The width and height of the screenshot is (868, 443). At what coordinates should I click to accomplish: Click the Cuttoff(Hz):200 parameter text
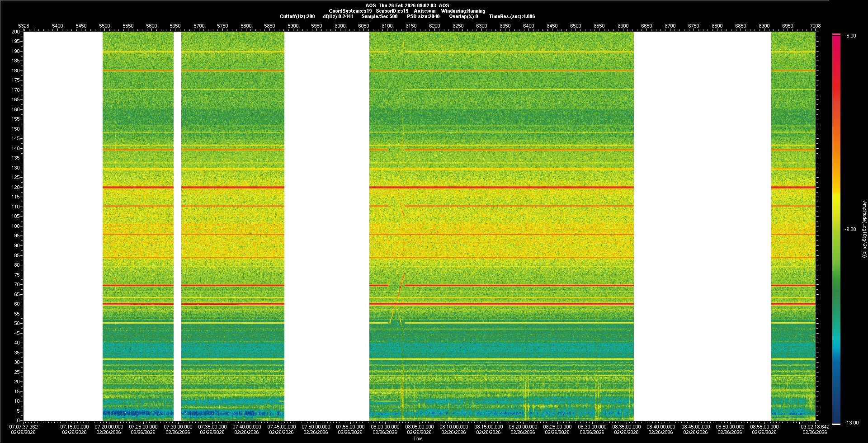[x=297, y=16]
